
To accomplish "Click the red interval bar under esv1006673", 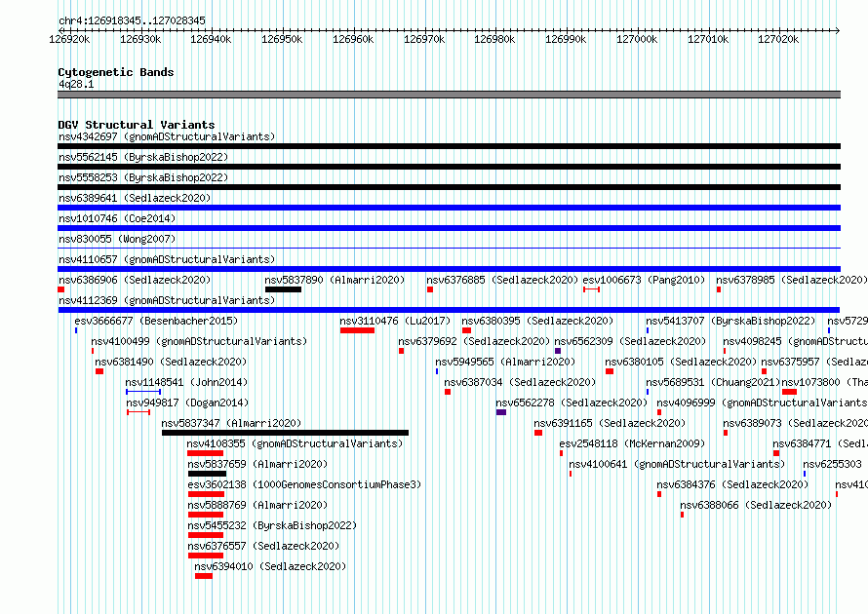I will point(591,289).
